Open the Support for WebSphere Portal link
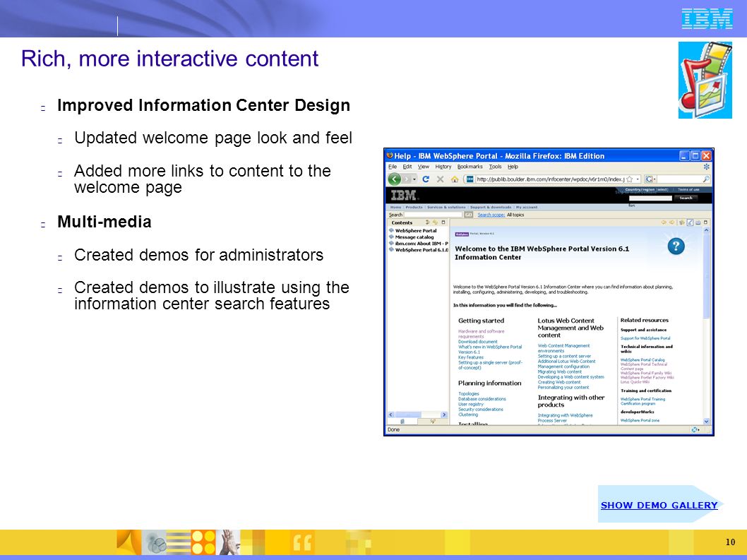Image resolution: width=747 pixels, height=560 pixels. 645,338
